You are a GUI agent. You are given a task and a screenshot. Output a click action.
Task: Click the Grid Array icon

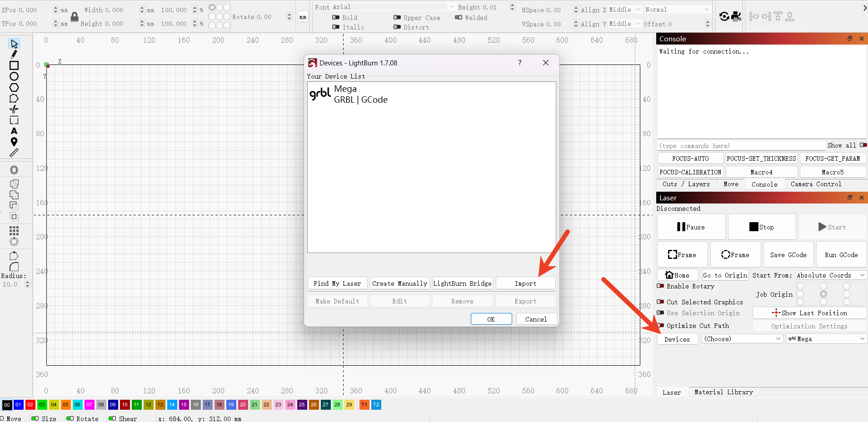pos(14,230)
